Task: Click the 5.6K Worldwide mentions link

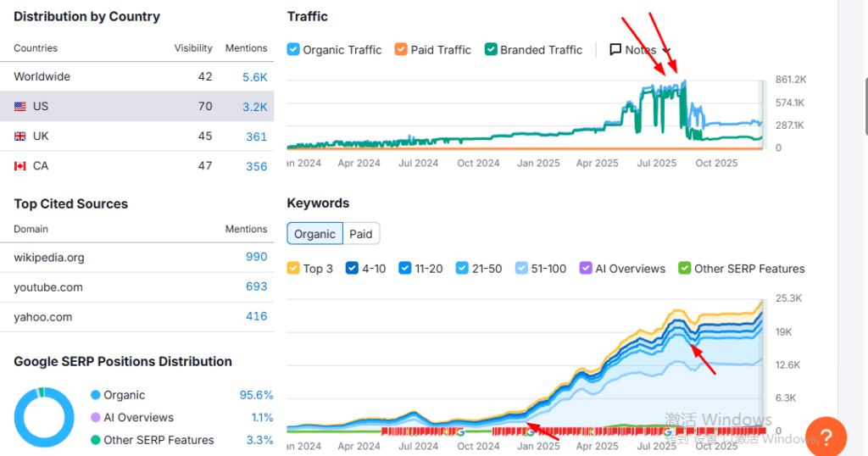Action: click(254, 77)
